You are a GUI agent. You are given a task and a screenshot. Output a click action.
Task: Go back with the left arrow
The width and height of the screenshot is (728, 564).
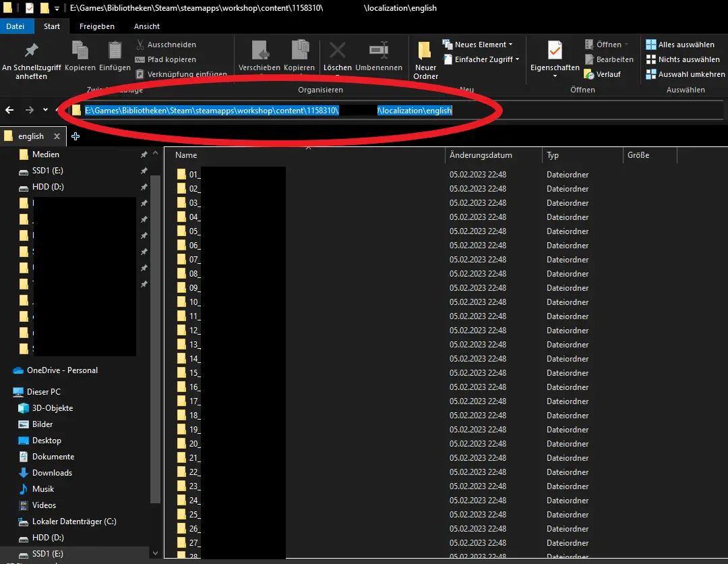[9, 110]
